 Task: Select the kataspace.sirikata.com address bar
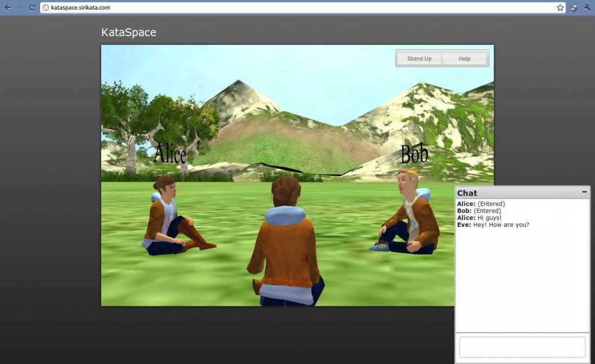coord(291,8)
